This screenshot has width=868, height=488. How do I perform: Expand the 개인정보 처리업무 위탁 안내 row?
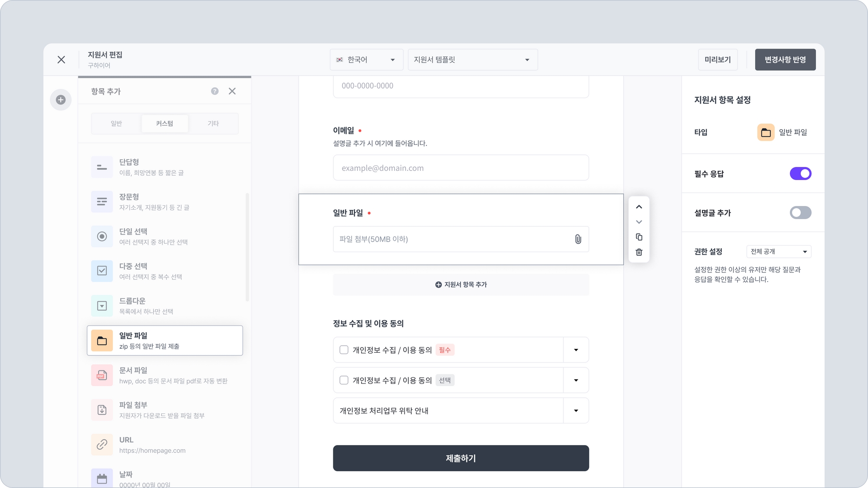pyautogui.click(x=576, y=410)
